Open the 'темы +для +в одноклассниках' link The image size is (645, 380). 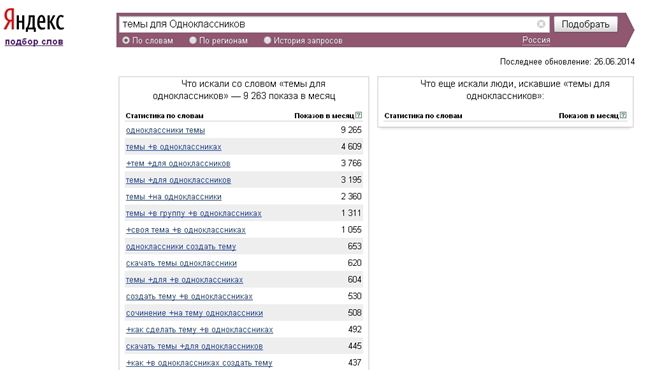pyautogui.click(x=184, y=280)
